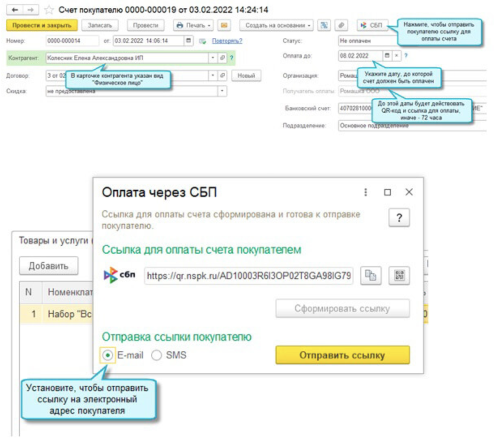The image size is (504, 438).
Task: Click the payment link URL field
Action: tap(248, 276)
